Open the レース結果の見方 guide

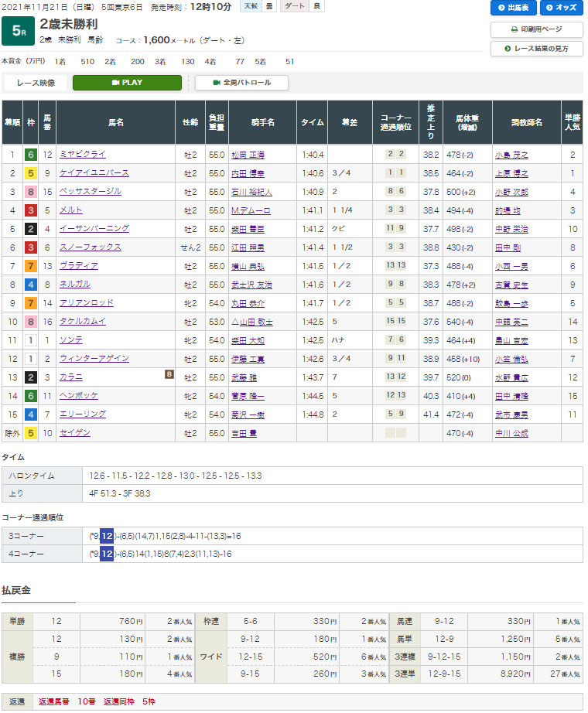(x=537, y=49)
